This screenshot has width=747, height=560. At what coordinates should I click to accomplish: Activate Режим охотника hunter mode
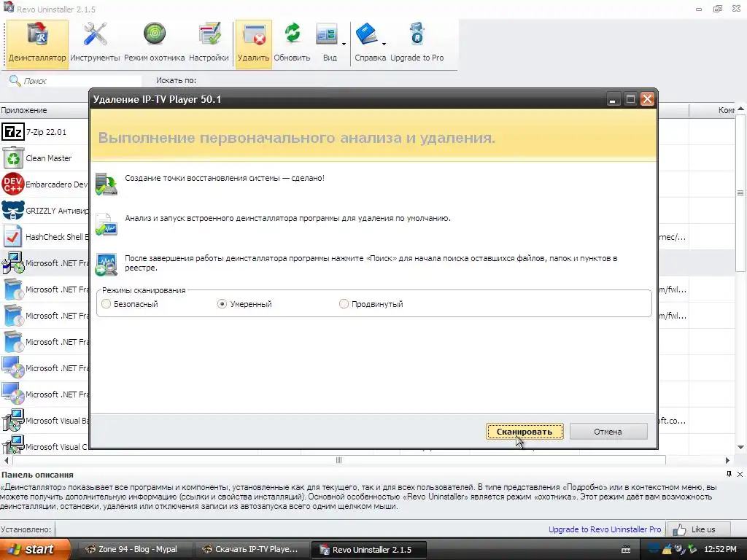pyautogui.click(x=155, y=44)
